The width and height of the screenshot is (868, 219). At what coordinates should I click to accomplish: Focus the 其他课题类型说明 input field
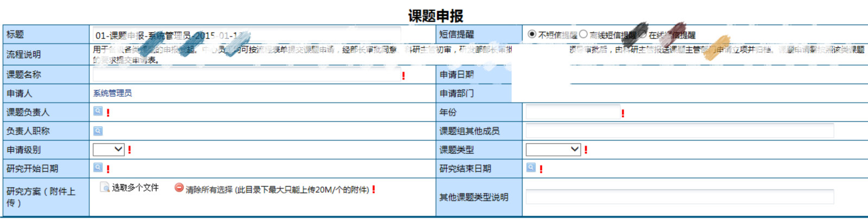680,196
